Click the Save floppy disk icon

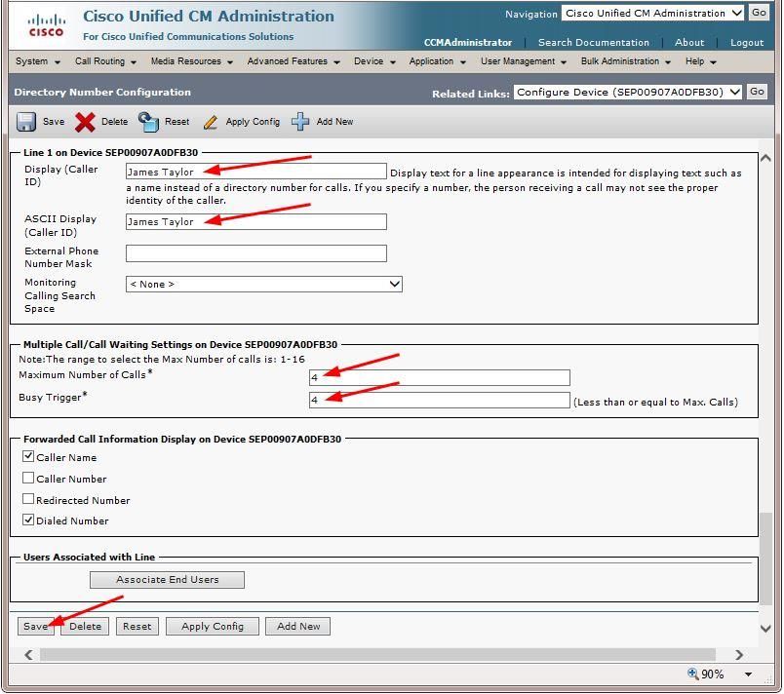point(26,122)
